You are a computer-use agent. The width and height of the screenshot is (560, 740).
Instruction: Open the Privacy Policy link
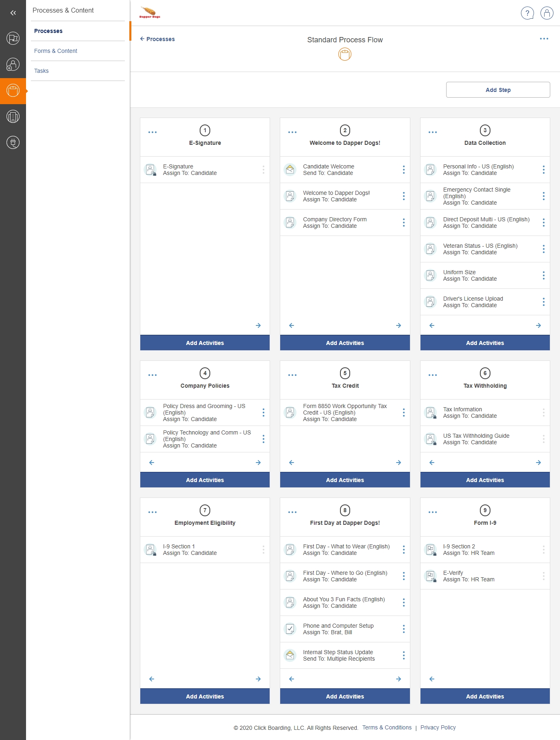coord(438,727)
